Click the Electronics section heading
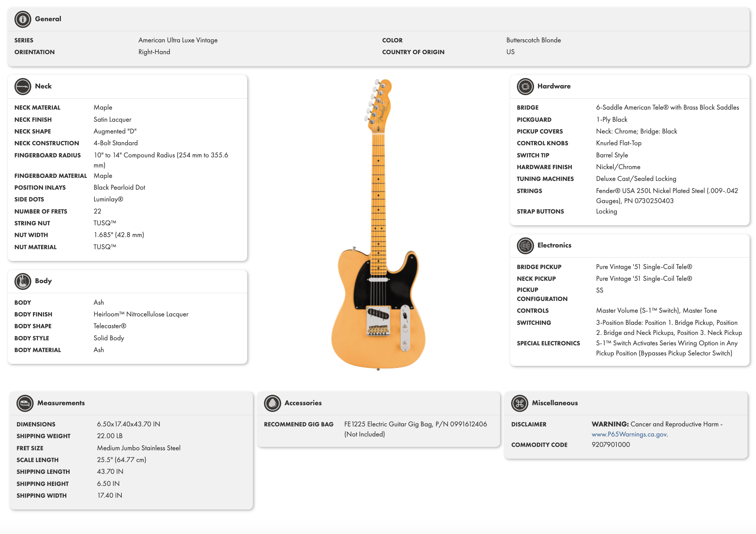 [554, 245]
